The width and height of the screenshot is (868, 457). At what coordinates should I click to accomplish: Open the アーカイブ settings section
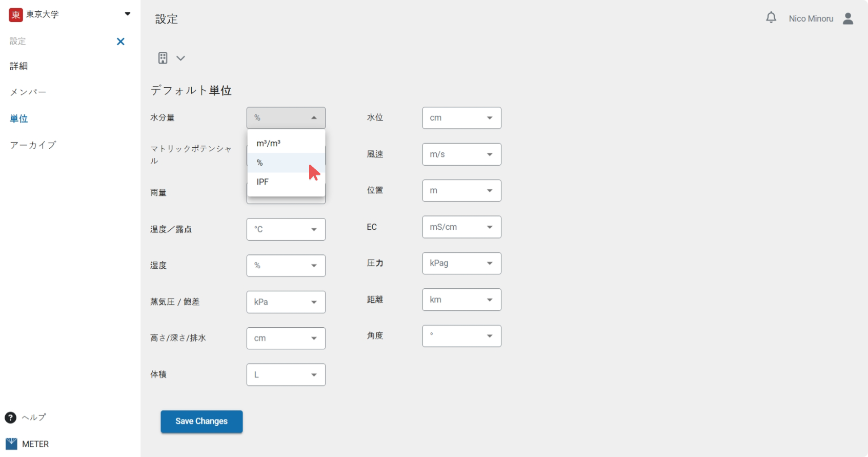point(33,145)
